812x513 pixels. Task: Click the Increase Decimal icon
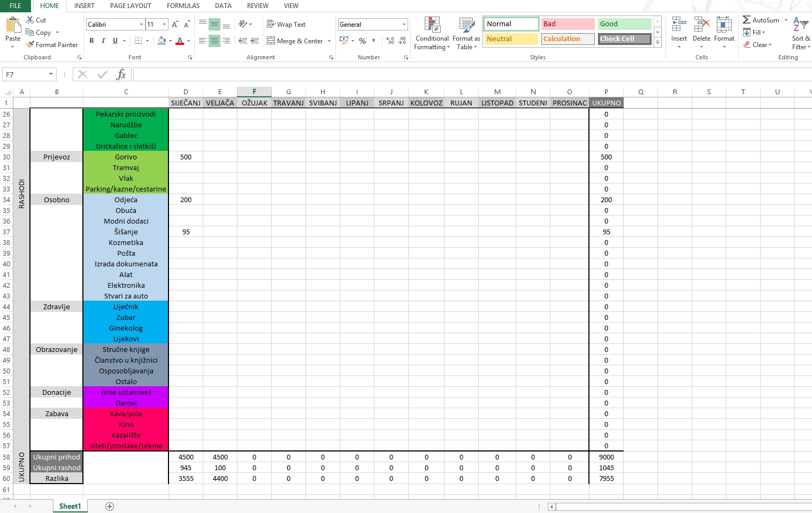pyautogui.click(x=389, y=40)
